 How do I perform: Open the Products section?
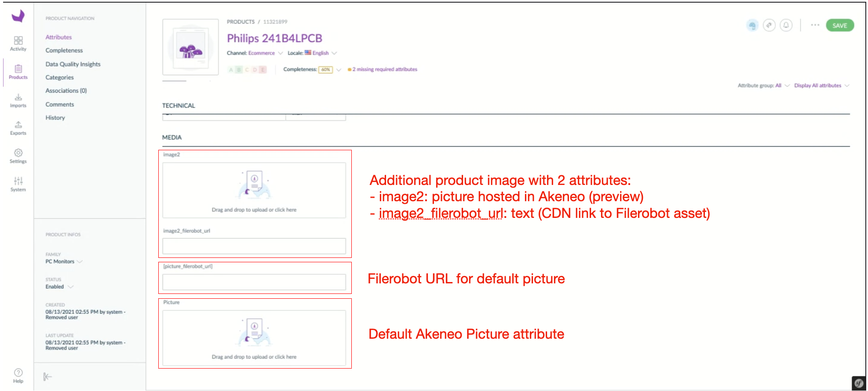[18, 72]
